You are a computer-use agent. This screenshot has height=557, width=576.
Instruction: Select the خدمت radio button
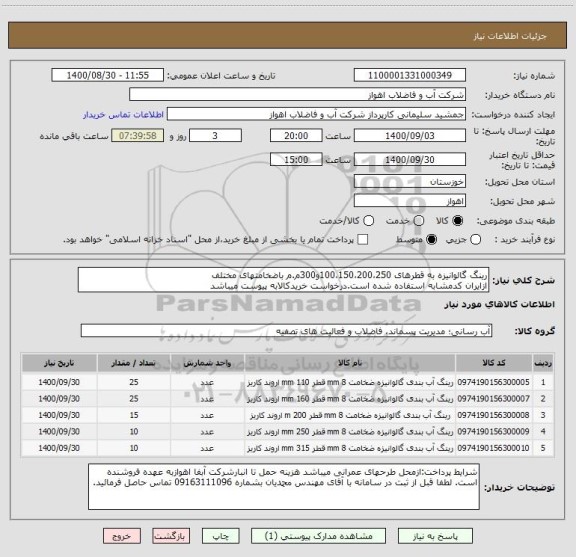pos(419,220)
